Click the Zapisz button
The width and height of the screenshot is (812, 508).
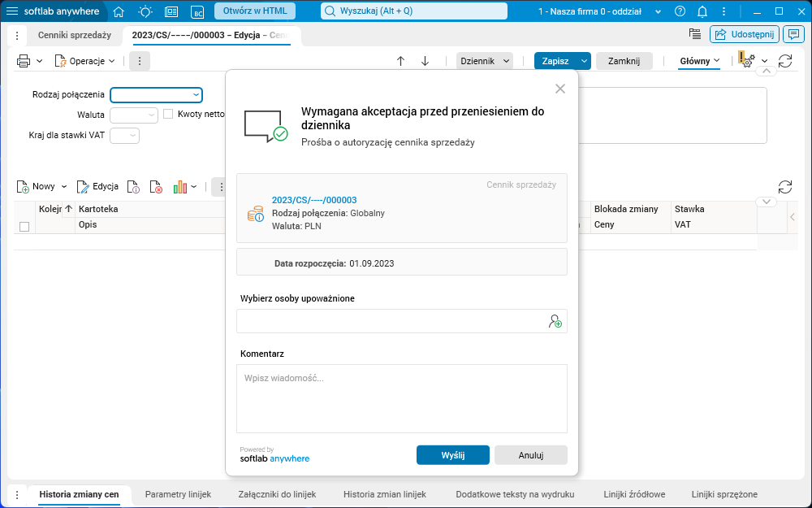pyautogui.click(x=555, y=61)
